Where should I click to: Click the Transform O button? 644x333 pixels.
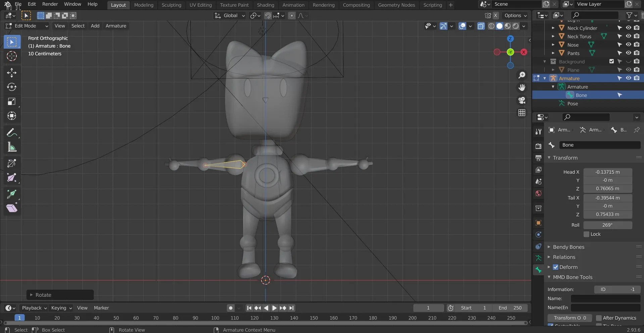coord(569,318)
